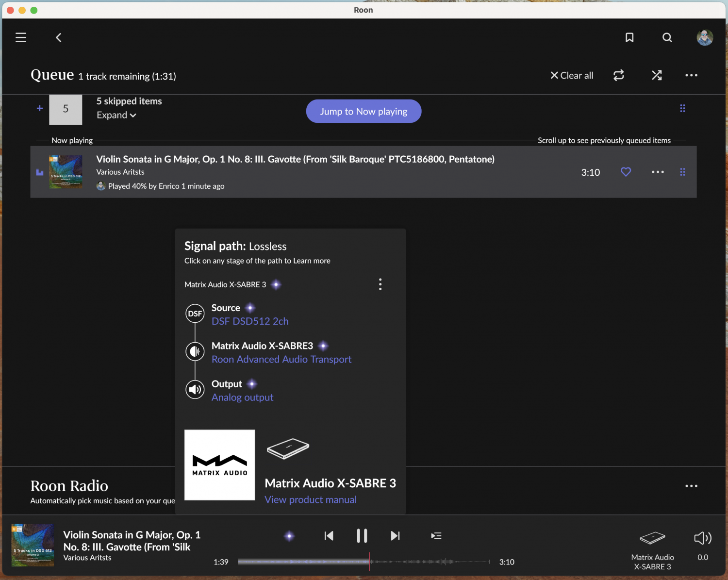Image resolution: width=728 pixels, height=580 pixels.
Task: Open DSF DSD512 2ch link
Action: pyautogui.click(x=250, y=321)
